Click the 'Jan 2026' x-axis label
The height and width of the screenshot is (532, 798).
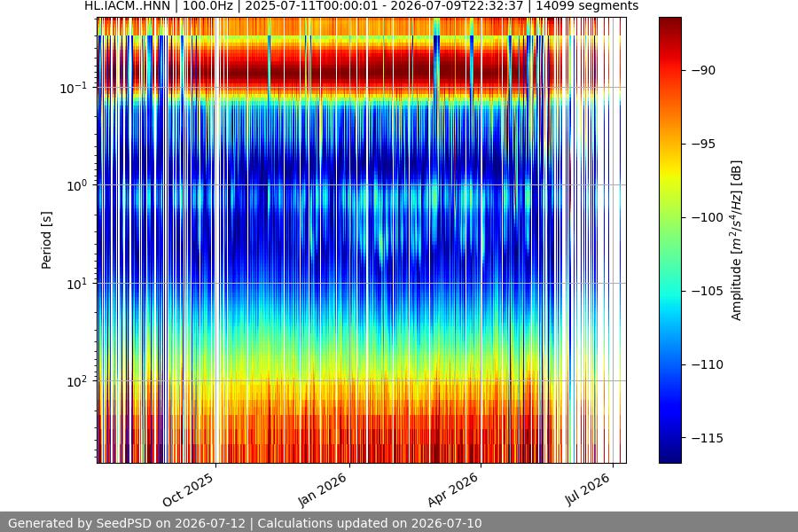click(x=322, y=489)
